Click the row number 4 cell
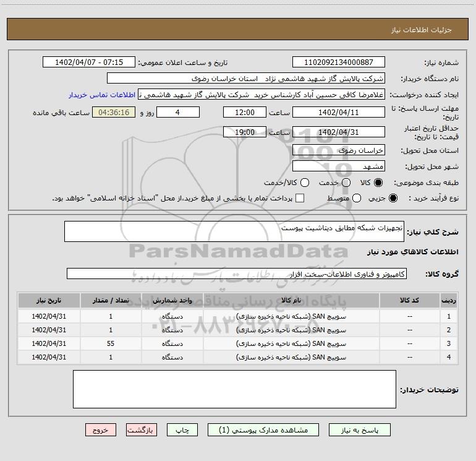Image resolution: width=476 pixels, height=461 pixels. (448, 358)
